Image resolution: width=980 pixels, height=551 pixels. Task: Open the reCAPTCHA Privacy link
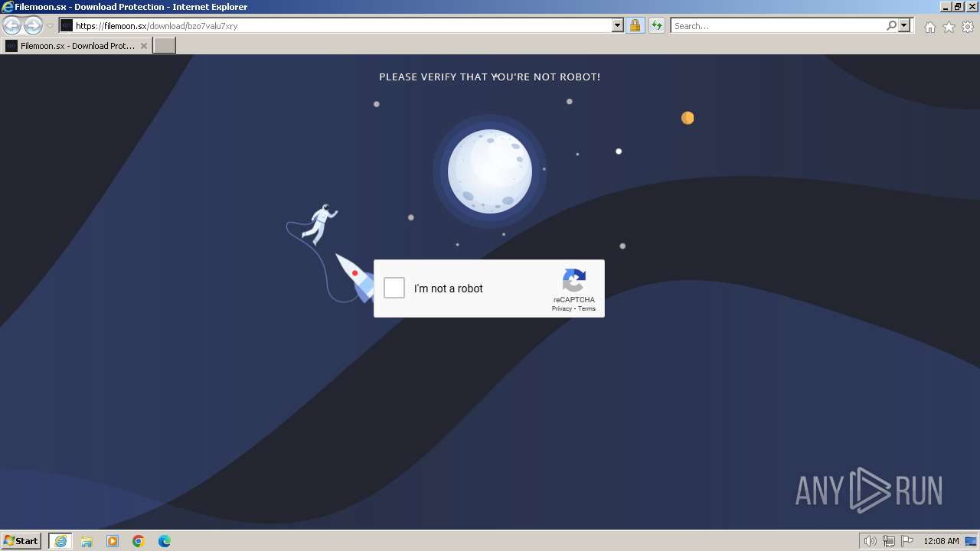click(x=561, y=308)
